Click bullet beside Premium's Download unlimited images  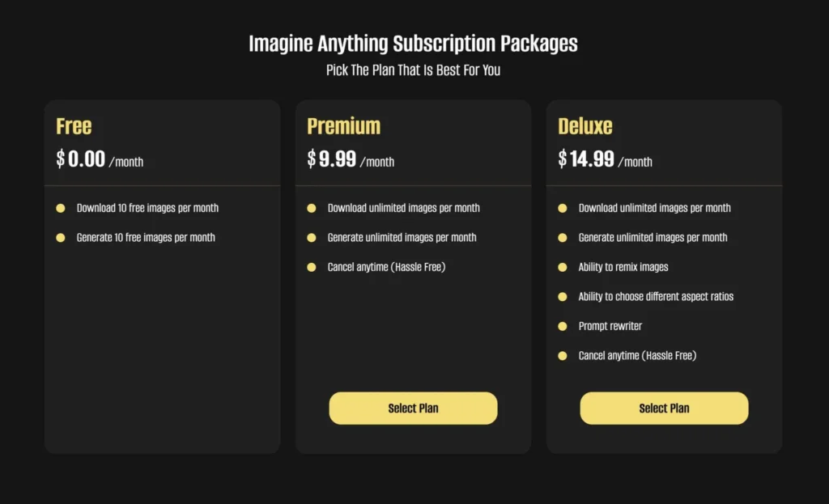click(312, 209)
